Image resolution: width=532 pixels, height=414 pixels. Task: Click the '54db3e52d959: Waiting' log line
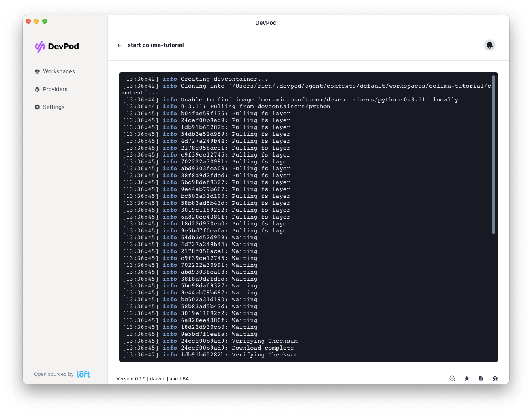click(x=190, y=238)
